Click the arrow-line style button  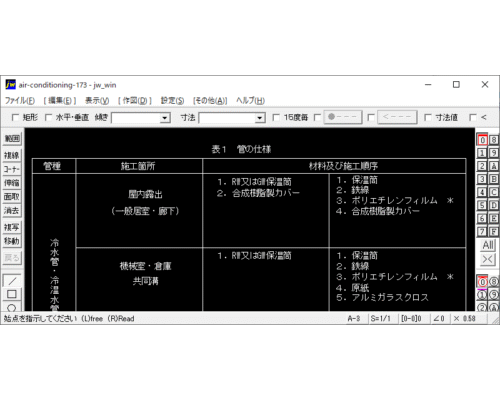click(x=397, y=117)
